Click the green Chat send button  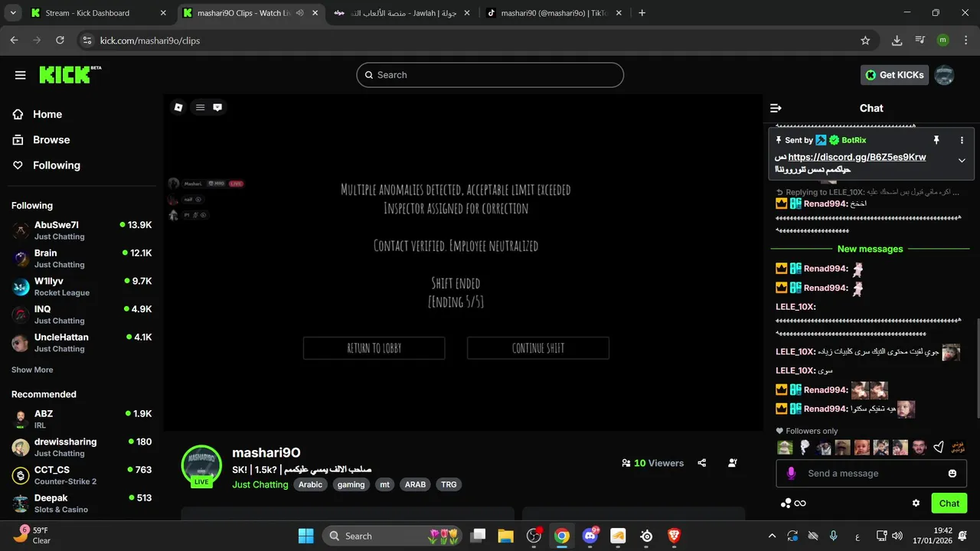pyautogui.click(x=949, y=503)
